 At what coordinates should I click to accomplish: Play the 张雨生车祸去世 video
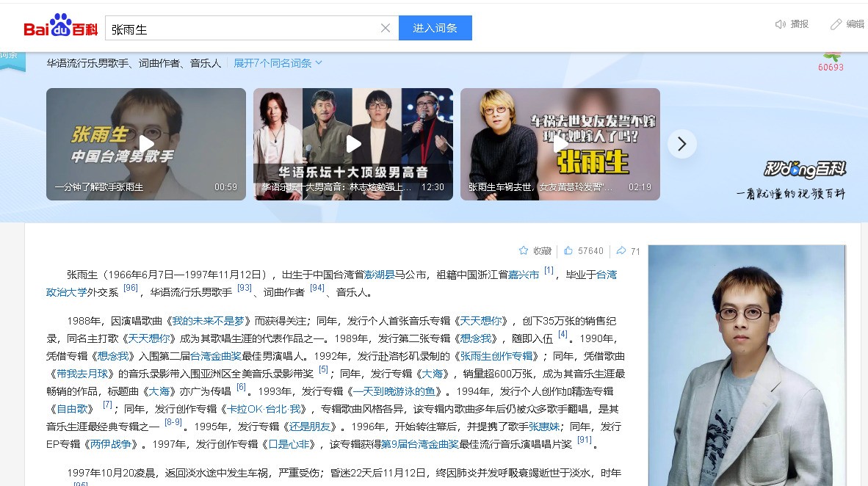(x=560, y=144)
